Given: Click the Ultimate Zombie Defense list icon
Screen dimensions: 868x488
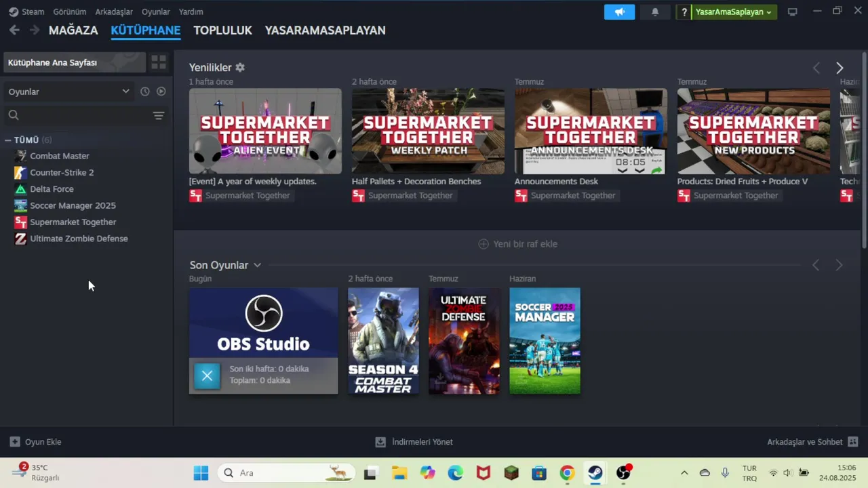Looking at the screenshot, I should 21,239.
